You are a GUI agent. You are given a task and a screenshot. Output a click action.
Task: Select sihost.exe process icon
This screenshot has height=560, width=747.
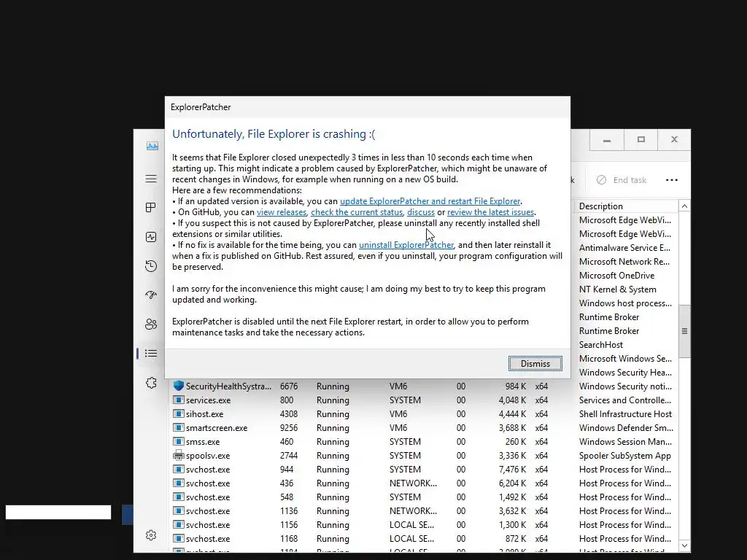tap(179, 414)
